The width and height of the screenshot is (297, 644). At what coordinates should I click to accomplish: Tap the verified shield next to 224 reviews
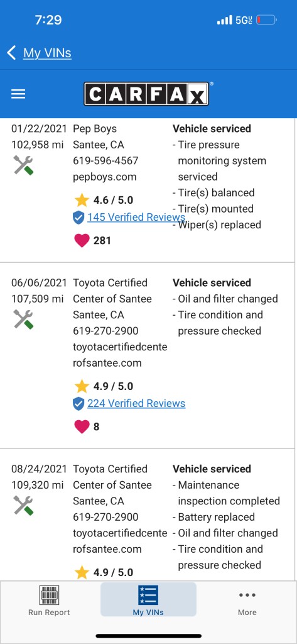[x=78, y=404]
